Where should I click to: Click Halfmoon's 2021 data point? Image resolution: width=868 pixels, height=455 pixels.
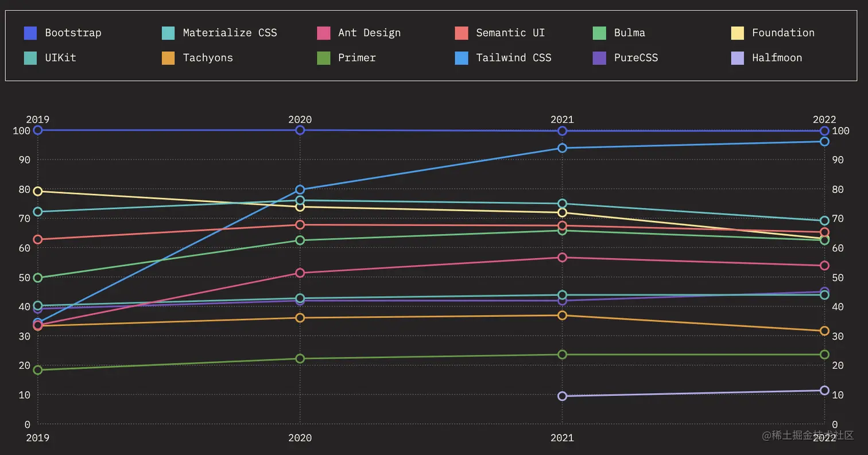562,396
